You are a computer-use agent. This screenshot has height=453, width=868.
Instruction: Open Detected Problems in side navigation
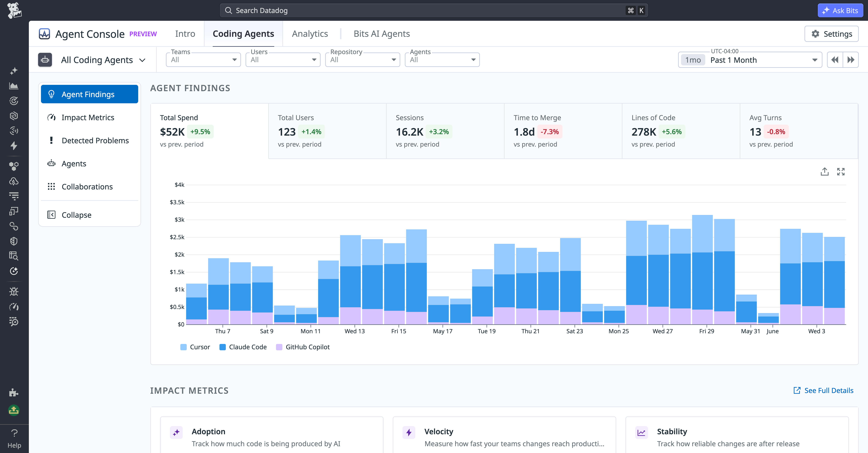pyautogui.click(x=89, y=141)
